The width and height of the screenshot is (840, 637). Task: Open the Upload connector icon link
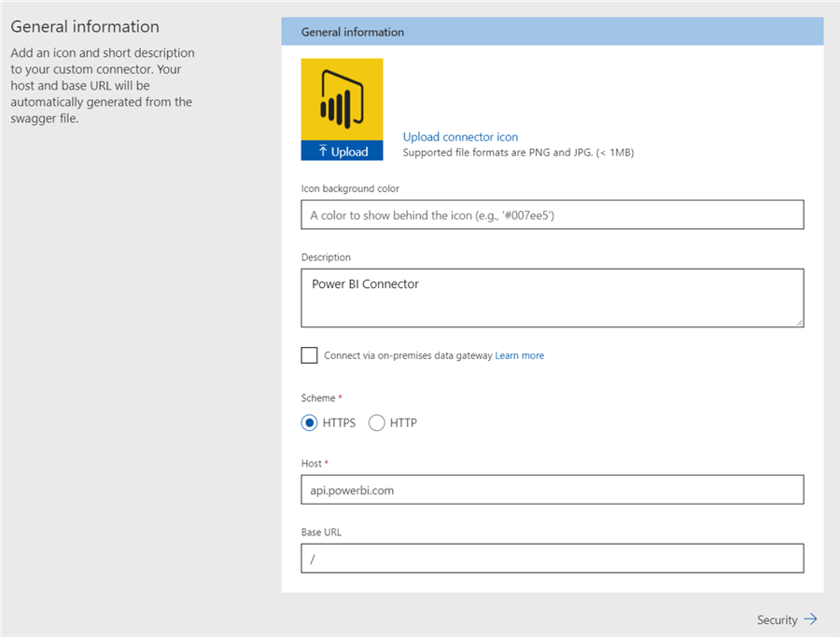tap(460, 136)
